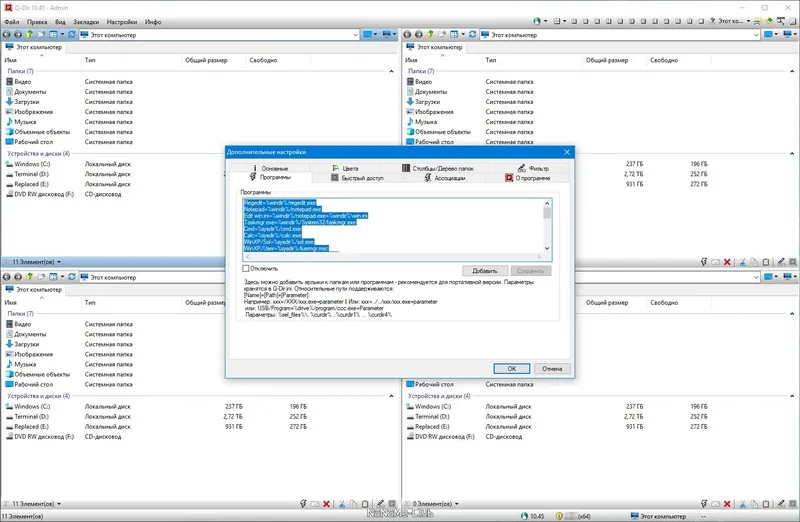Open the Этот ко... dropdown in main toolbar
Image resolution: width=800 pixels, height=522 pixels.
point(748,21)
